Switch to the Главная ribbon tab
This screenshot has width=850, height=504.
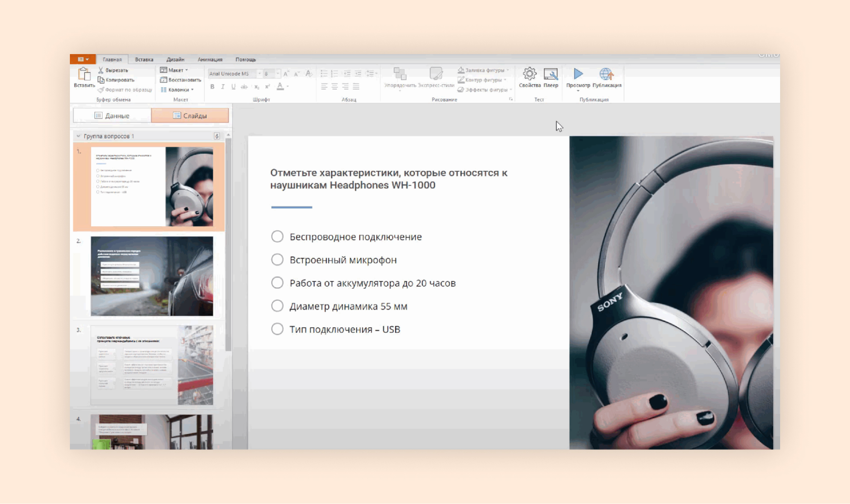tap(112, 59)
